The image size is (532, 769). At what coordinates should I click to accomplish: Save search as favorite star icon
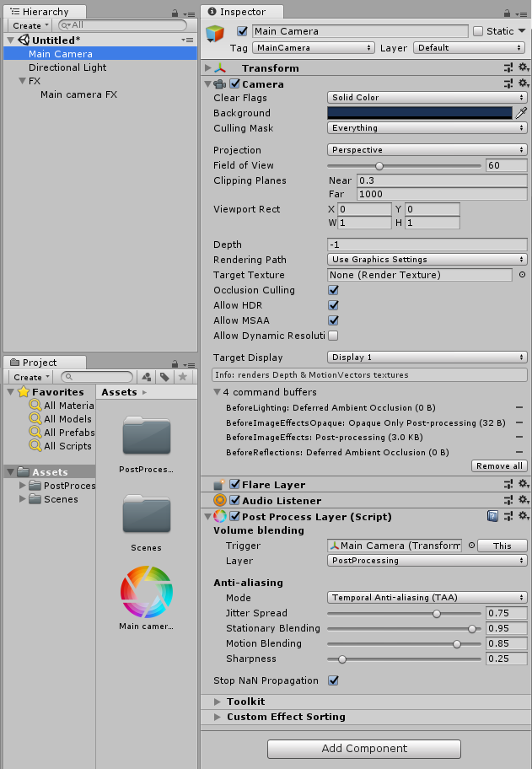[x=182, y=377]
